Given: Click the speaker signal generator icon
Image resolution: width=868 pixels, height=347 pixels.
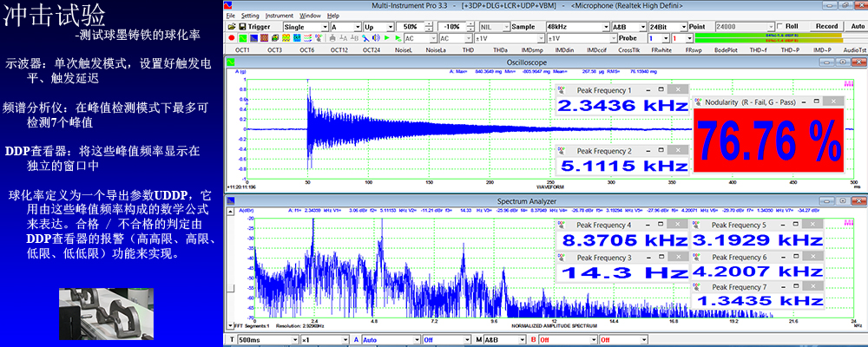Looking at the screenshot, I should point(376,38).
